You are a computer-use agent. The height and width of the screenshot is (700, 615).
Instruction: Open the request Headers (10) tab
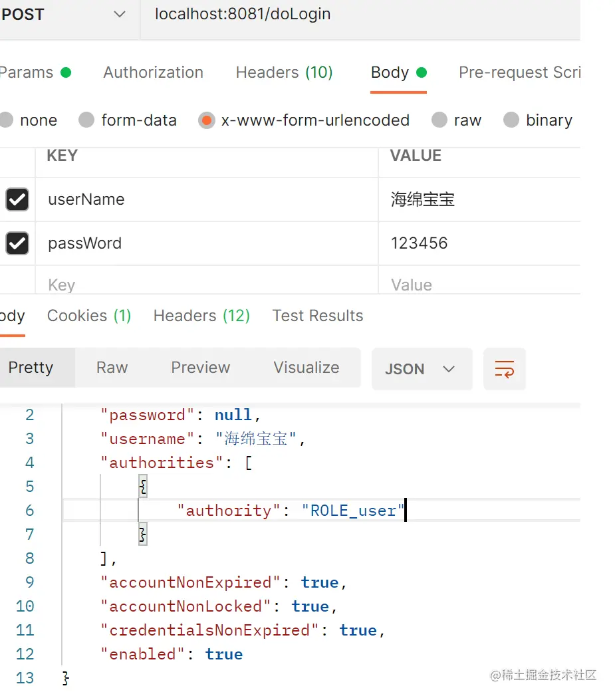pos(284,72)
